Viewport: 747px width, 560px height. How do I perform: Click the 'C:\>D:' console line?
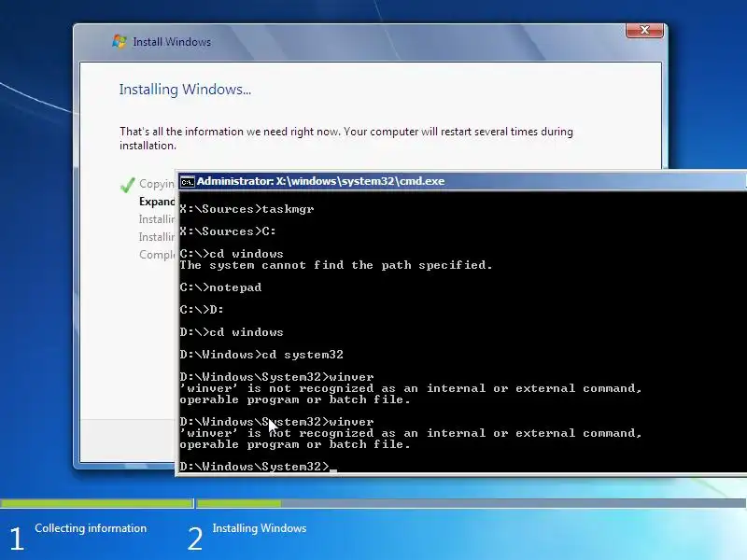coord(202,310)
